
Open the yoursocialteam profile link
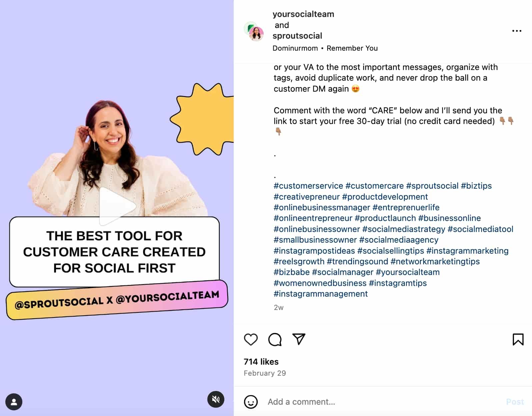(x=303, y=14)
